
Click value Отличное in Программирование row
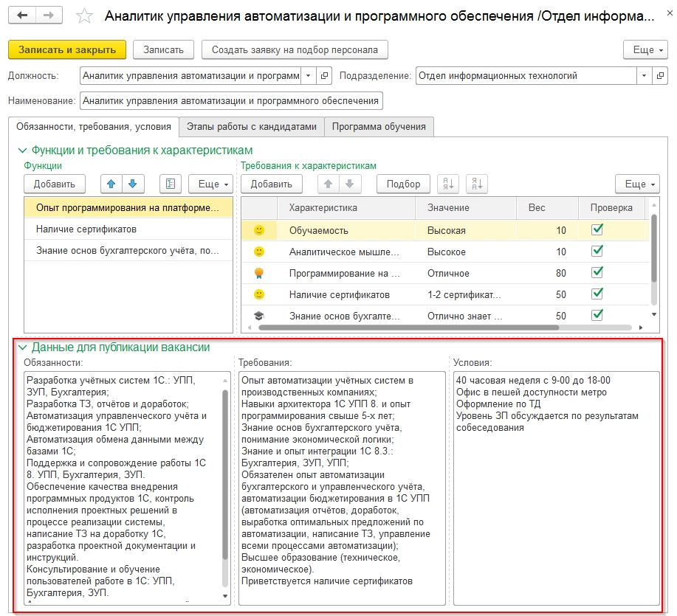pyautogui.click(x=448, y=274)
